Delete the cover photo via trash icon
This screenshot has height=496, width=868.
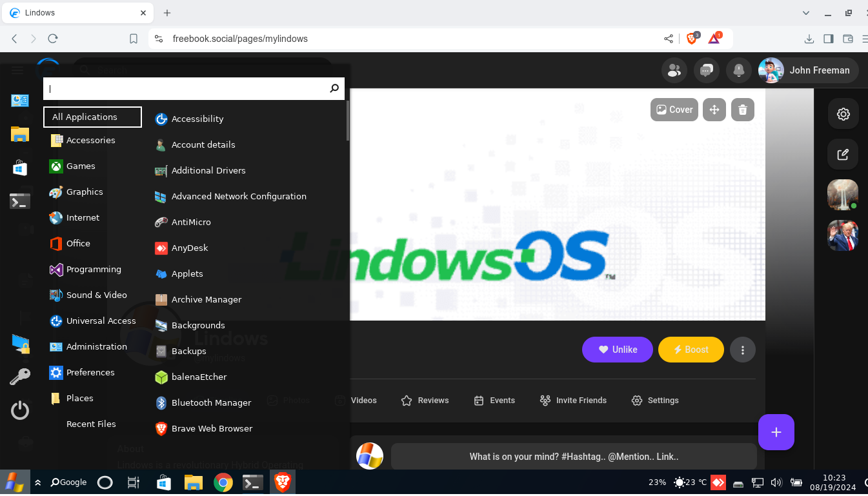pyautogui.click(x=743, y=110)
